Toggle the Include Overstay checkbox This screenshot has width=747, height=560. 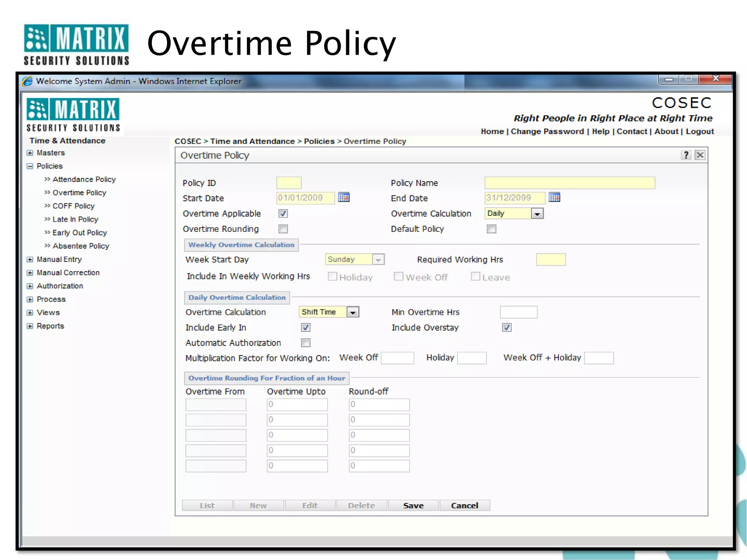(x=507, y=327)
